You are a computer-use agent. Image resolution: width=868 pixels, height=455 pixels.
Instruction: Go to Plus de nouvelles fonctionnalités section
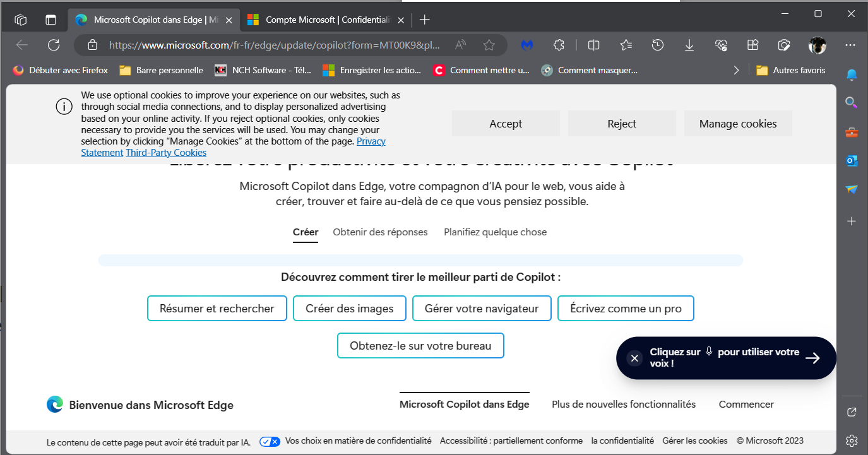tap(624, 405)
